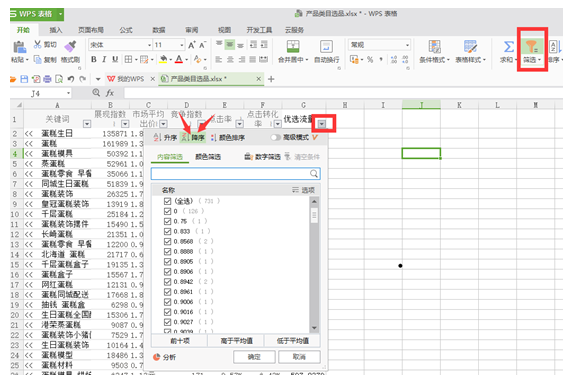Click the Merge and Center (合并居中) icon
Screen dimensions: 567x382
tap(293, 47)
